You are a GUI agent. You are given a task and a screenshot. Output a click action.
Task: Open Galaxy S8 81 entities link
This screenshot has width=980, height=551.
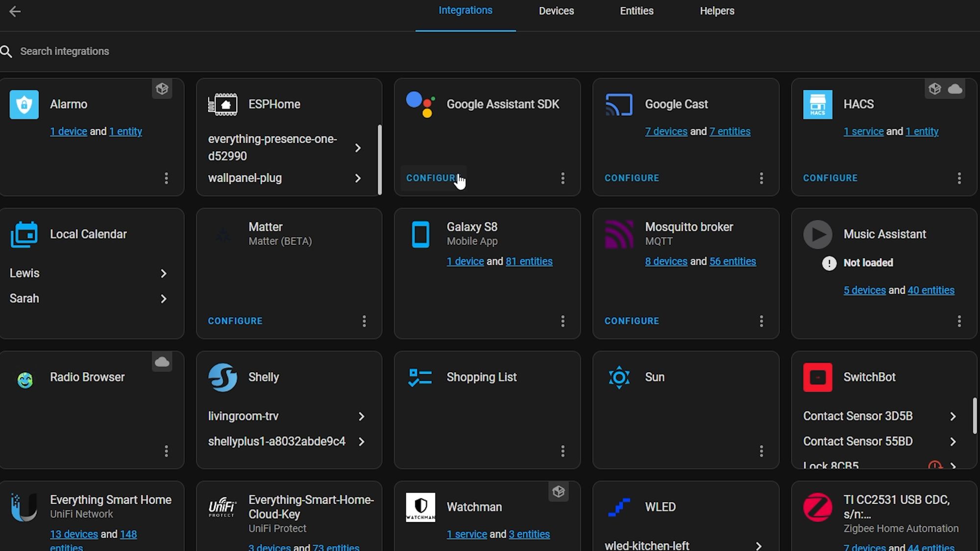[x=529, y=262]
